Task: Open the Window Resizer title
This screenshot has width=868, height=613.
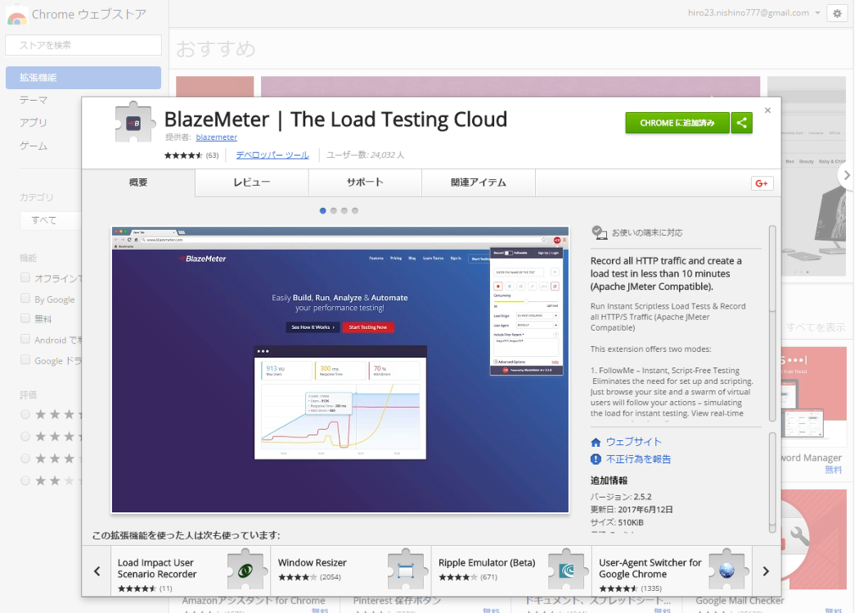Action: click(x=312, y=563)
